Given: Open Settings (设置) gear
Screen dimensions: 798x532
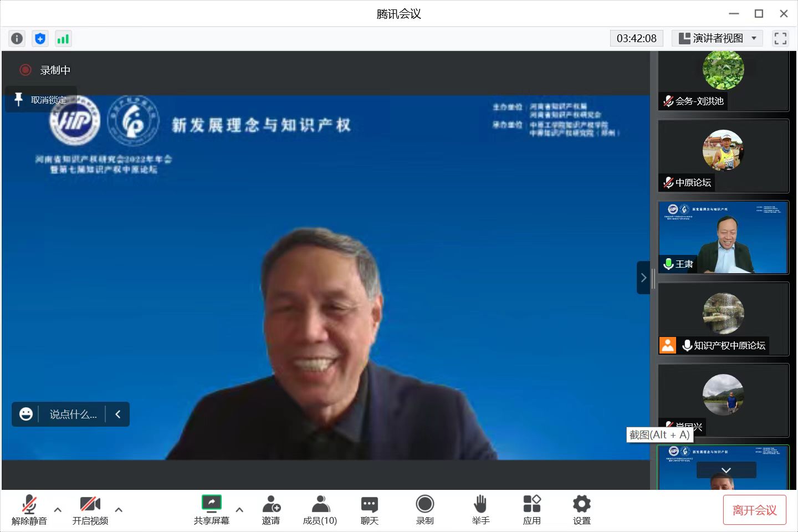Looking at the screenshot, I should click(x=581, y=509).
